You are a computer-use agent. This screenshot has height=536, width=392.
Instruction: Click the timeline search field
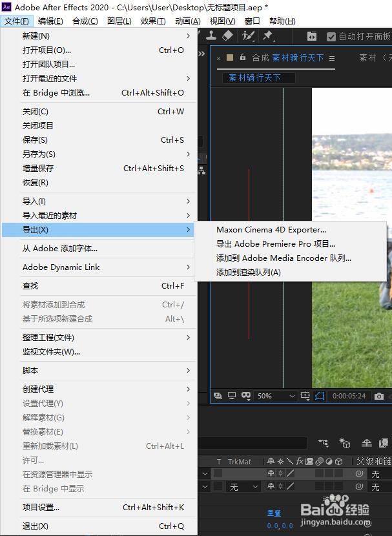[x=253, y=443]
